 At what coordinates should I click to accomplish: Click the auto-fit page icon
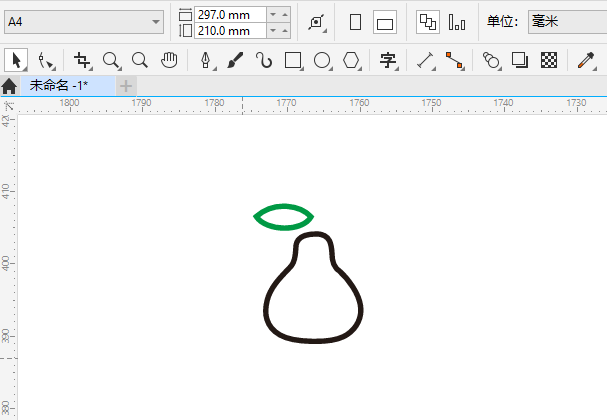pos(317,22)
